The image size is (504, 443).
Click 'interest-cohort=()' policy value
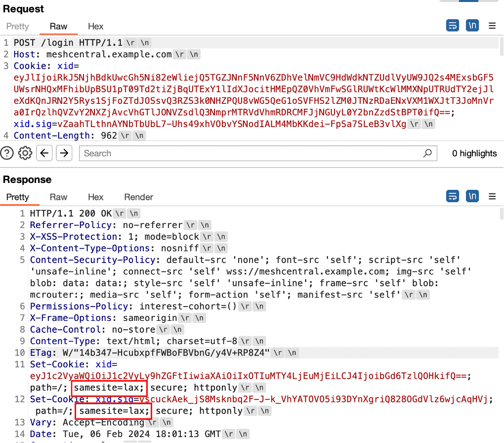point(188,306)
